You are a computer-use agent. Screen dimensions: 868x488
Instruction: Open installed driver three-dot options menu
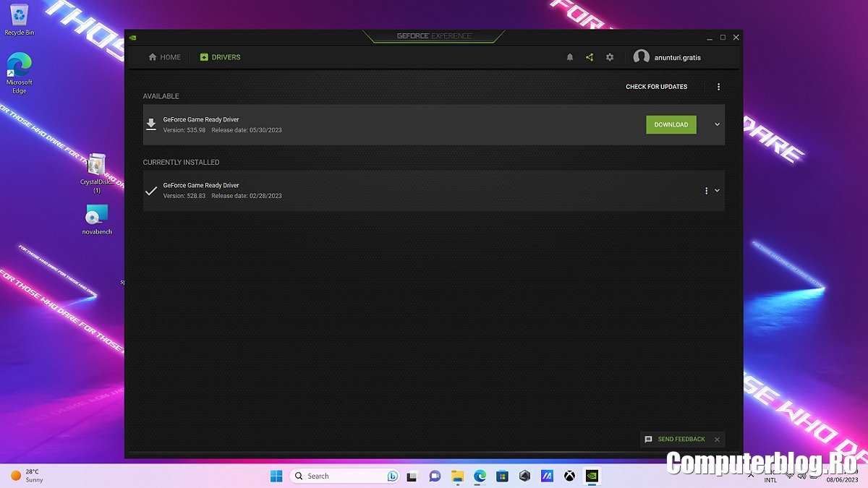706,191
